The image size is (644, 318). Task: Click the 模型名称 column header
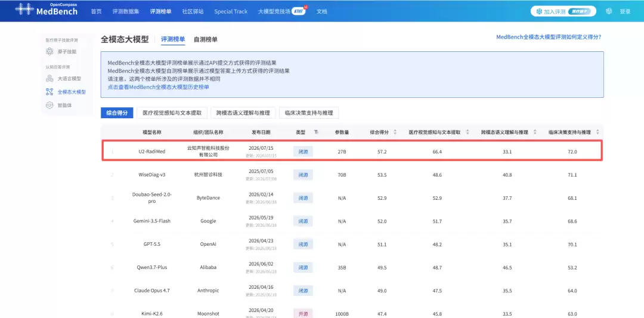click(152, 132)
